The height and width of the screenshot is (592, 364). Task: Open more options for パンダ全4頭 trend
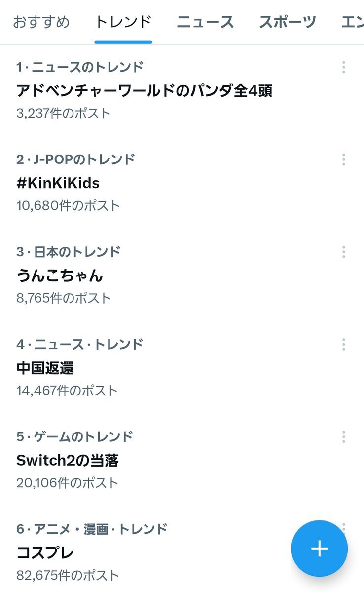click(x=343, y=67)
